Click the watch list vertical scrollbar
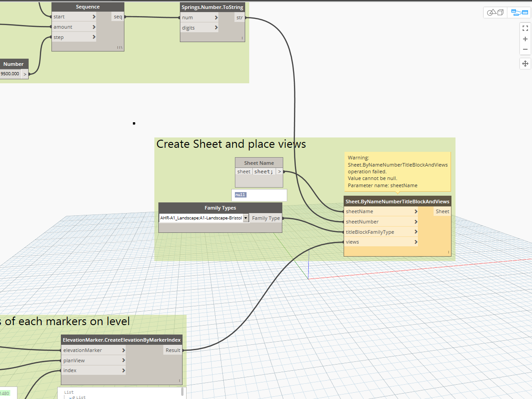This screenshot has height=399, width=532. click(x=182, y=392)
